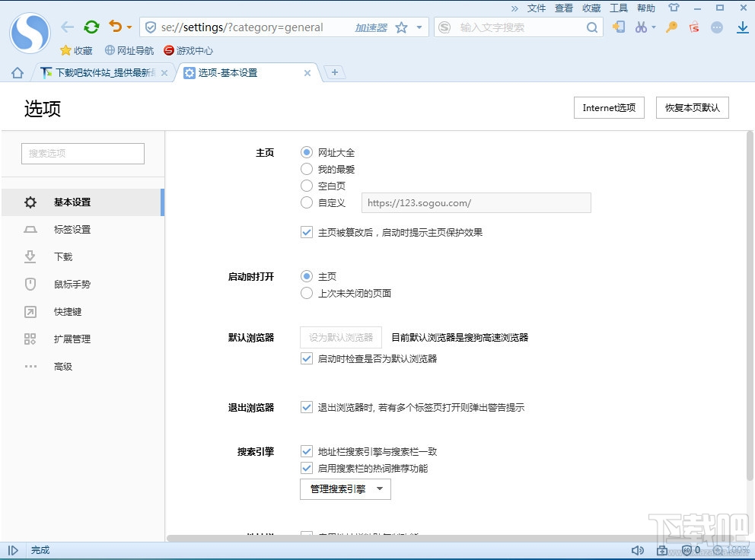The width and height of the screenshot is (755, 560).
Task: Click the Sogou search engine selector icon
Action: tap(444, 27)
